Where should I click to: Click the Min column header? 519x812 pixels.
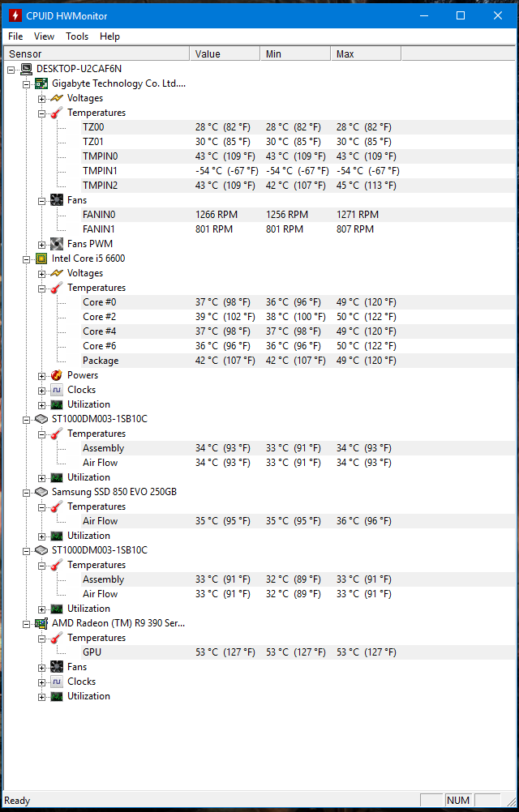click(x=295, y=53)
